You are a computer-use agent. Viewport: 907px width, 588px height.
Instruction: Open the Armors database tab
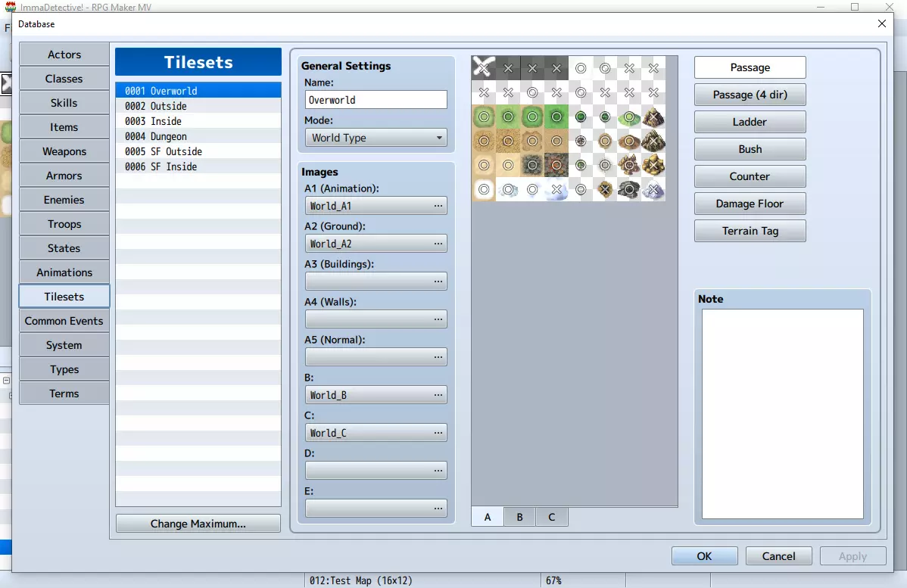64,176
